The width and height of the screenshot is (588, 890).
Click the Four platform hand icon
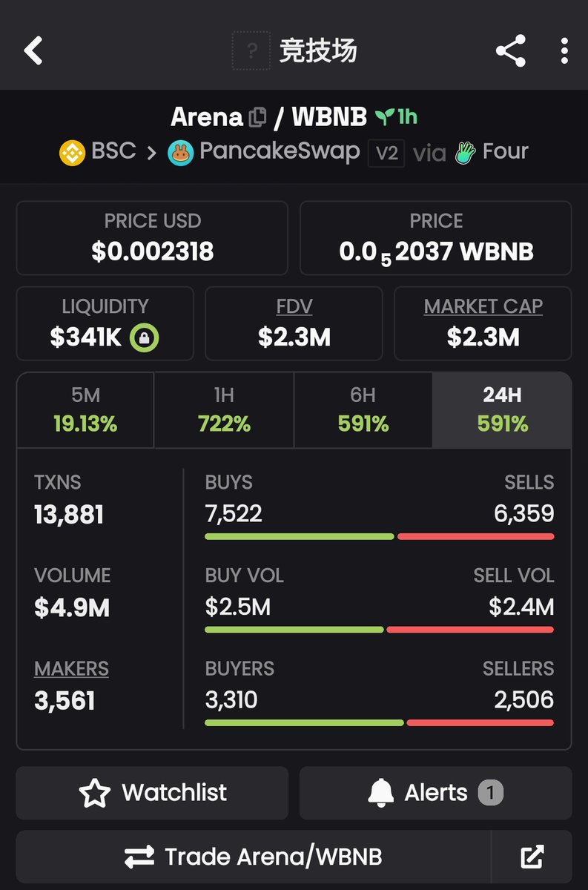tap(466, 153)
